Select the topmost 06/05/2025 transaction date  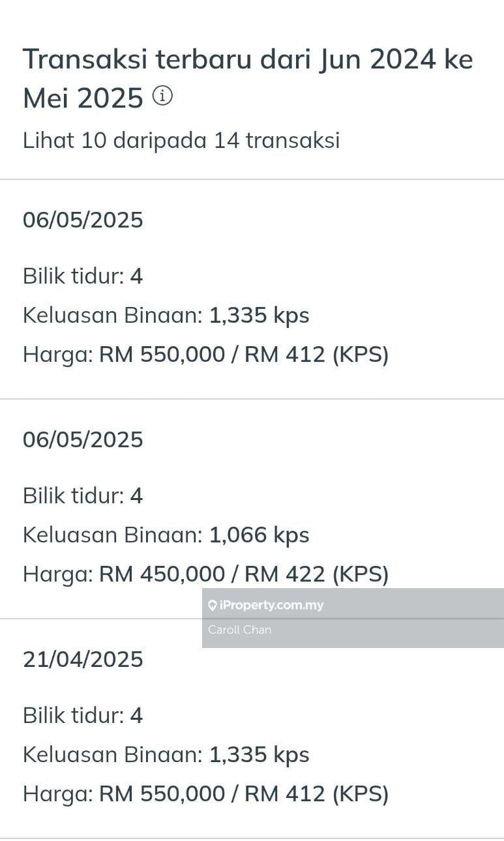(83, 220)
